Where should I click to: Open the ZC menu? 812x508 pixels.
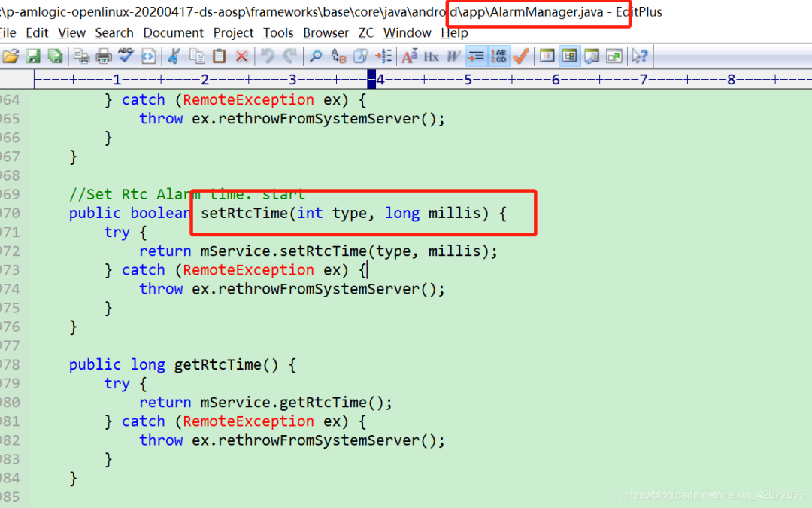click(365, 32)
